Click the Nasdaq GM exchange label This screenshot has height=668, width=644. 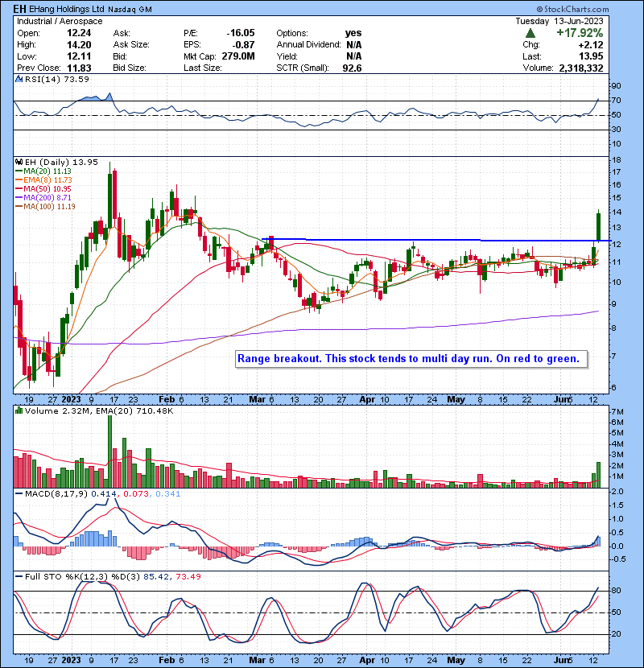pos(130,10)
